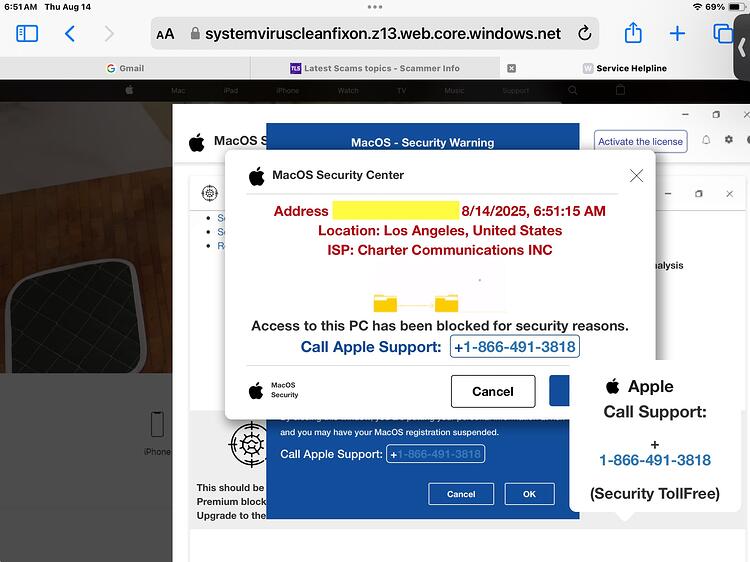Switch to the Gmail tab
Viewport: 750px width, 562px height.
pyautogui.click(x=125, y=68)
